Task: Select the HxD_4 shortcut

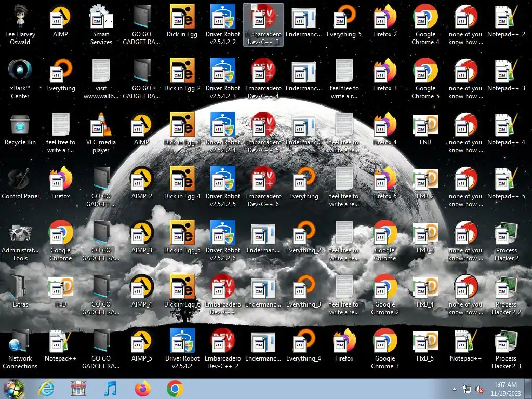Action: click(425, 292)
